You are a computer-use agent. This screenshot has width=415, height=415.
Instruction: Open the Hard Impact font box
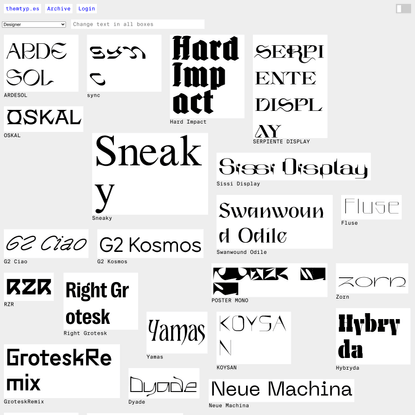click(x=207, y=76)
